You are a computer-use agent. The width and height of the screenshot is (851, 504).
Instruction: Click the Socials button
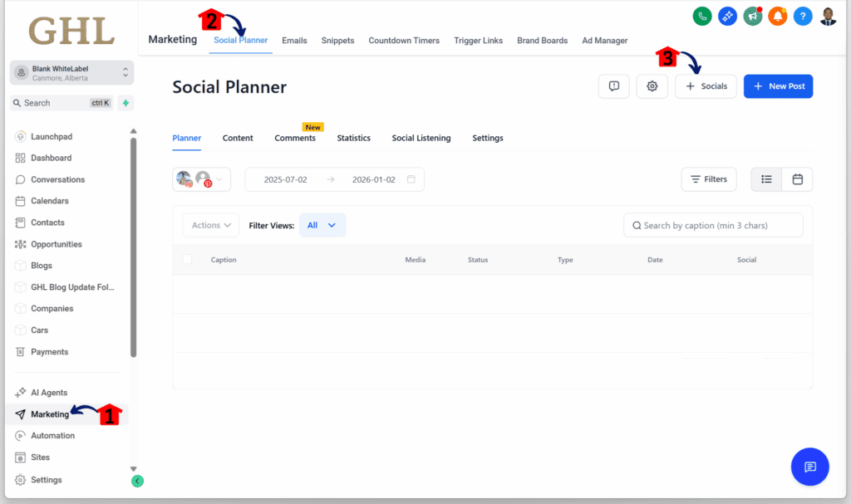tap(705, 86)
